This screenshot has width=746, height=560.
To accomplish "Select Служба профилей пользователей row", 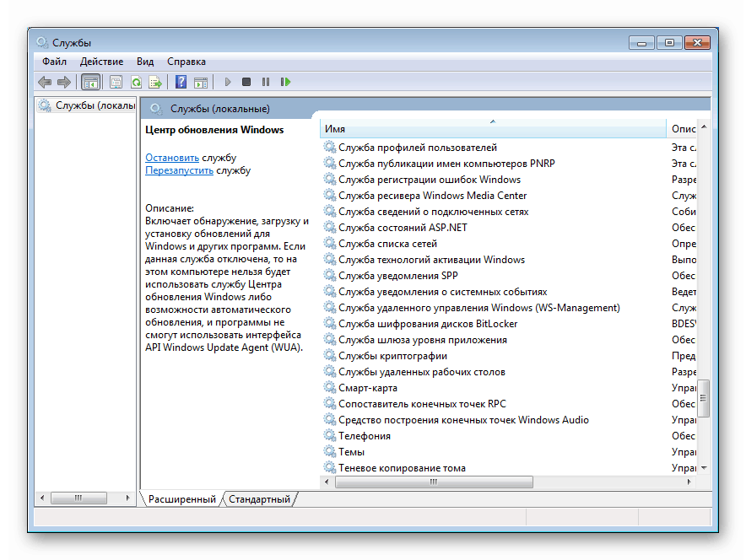I will click(x=509, y=148).
